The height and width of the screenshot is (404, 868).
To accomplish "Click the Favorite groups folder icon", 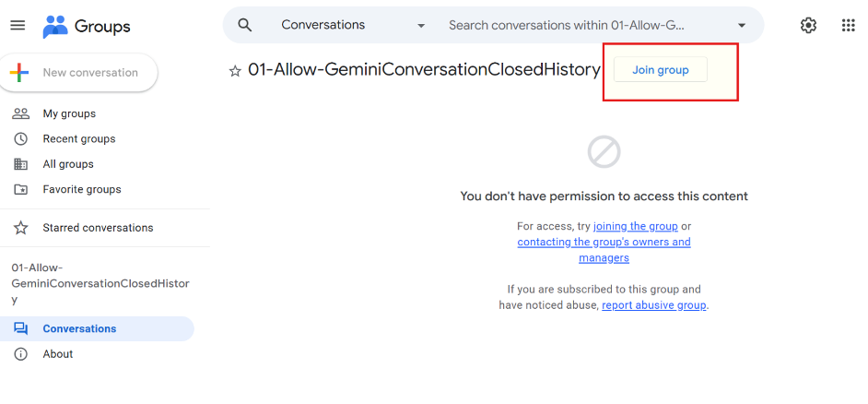I will (20, 189).
